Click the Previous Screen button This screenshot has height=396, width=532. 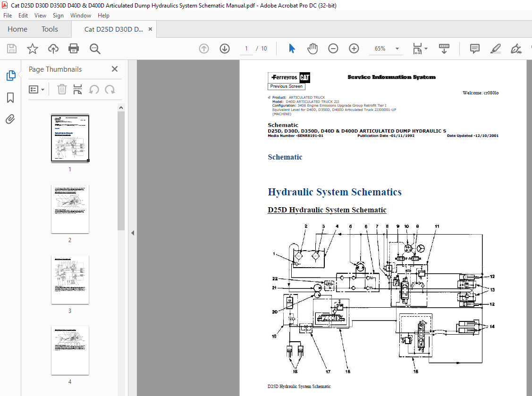point(287,86)
